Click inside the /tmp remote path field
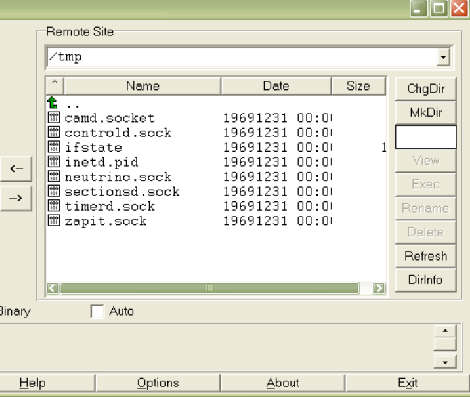 pos(241,57)
